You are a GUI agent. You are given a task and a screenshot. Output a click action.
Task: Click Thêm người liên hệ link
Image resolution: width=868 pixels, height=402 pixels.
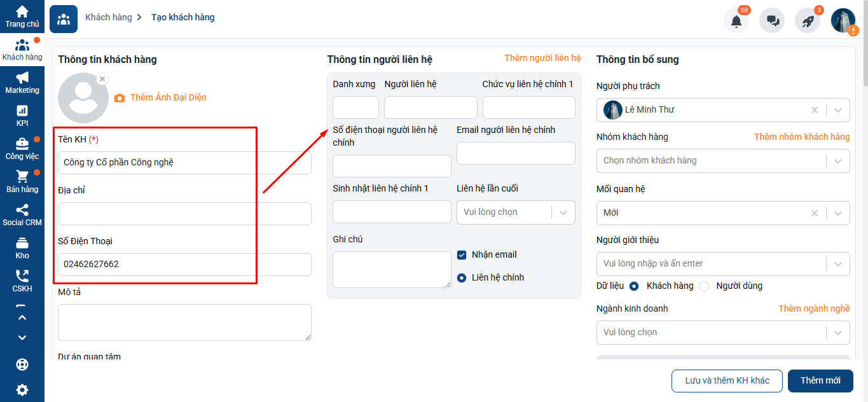point(542,58)
